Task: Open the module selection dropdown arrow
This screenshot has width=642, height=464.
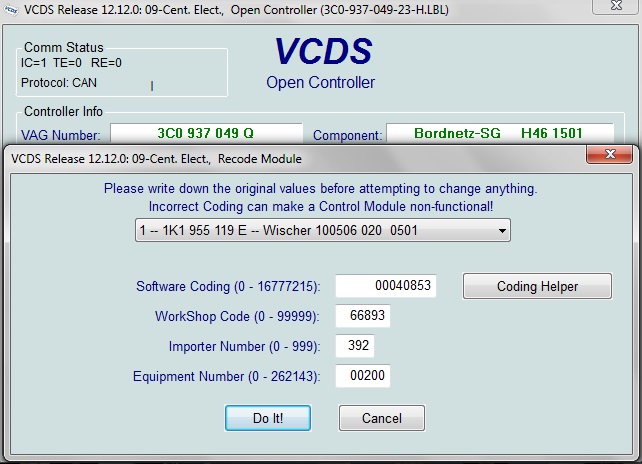Action: [x=500, y=231]
